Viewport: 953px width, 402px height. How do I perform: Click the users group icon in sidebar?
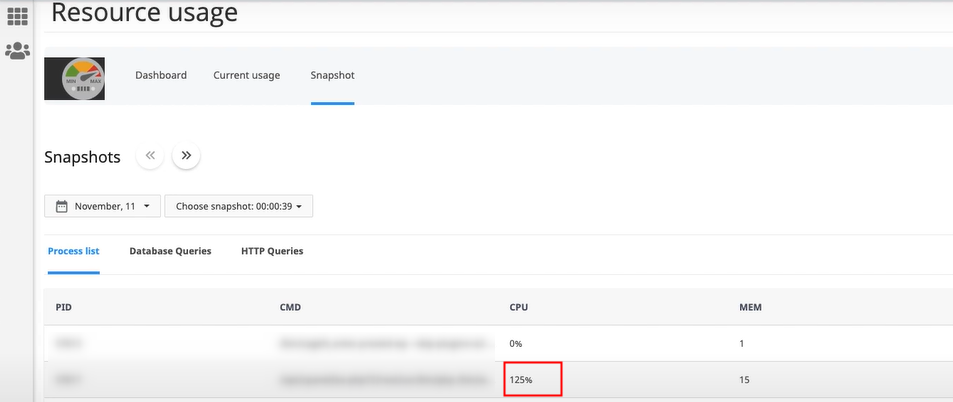[x=17, y=50]
